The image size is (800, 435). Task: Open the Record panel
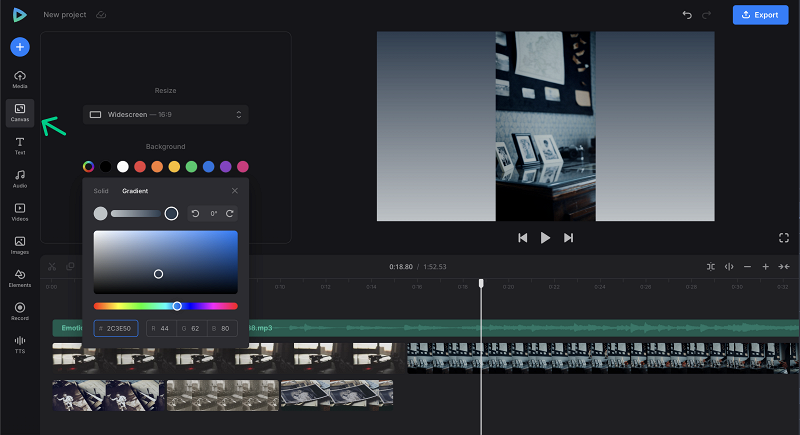(x=20, y=312)
